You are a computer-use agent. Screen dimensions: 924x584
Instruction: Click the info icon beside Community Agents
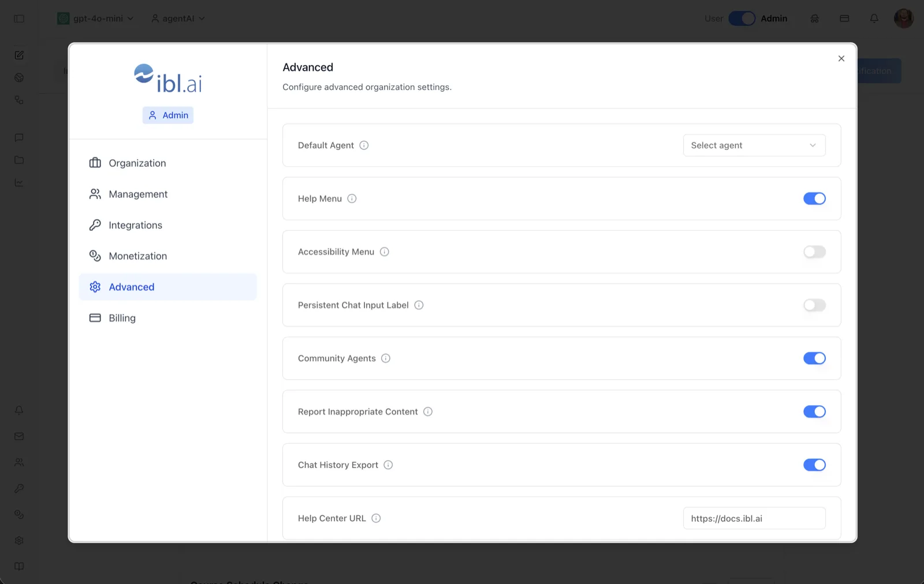point(386,358)
